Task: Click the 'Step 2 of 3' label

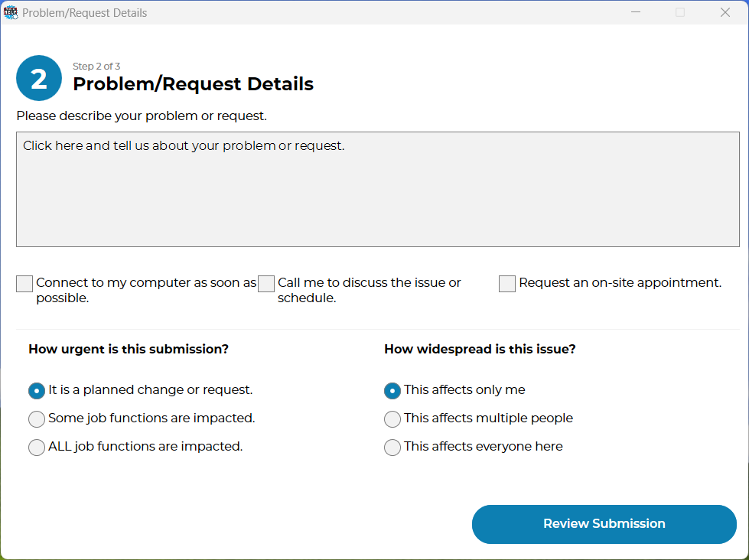Action: point(96,67)
